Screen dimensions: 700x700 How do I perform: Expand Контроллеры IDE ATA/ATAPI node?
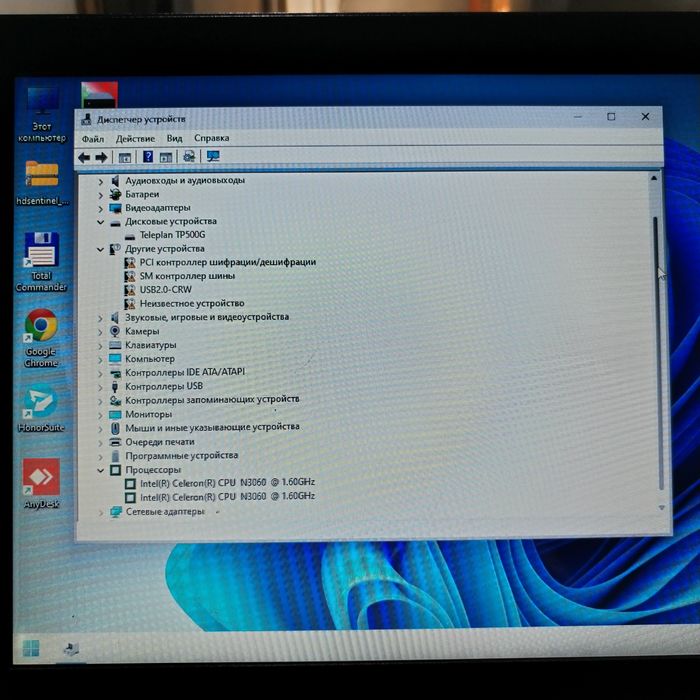(100, 373)
